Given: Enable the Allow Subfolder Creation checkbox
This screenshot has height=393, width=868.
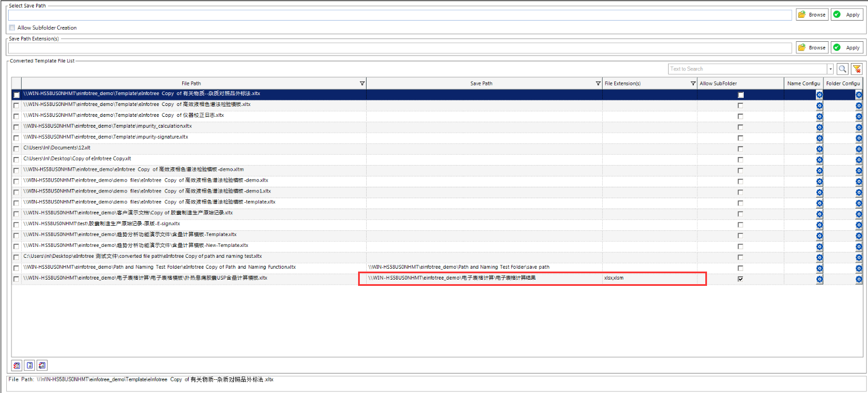Looking at the screenshot, I should 12,27.
